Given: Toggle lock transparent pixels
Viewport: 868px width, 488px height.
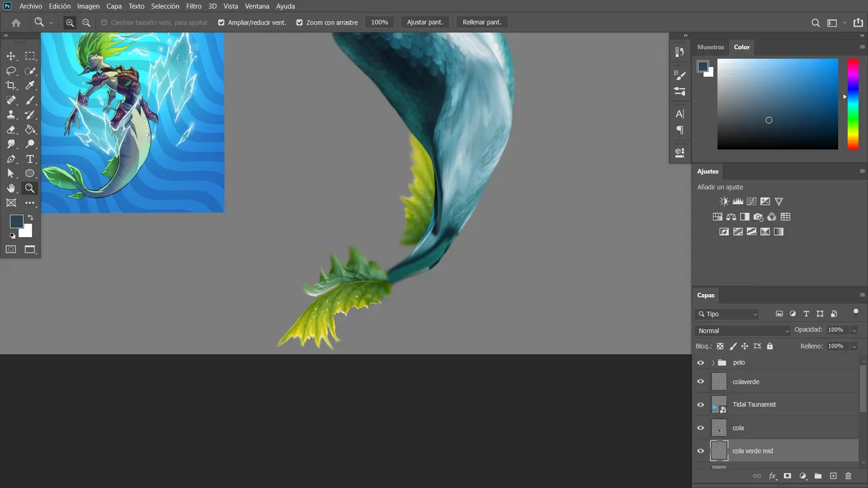Looking at the screenshot, I should [720, 346].
